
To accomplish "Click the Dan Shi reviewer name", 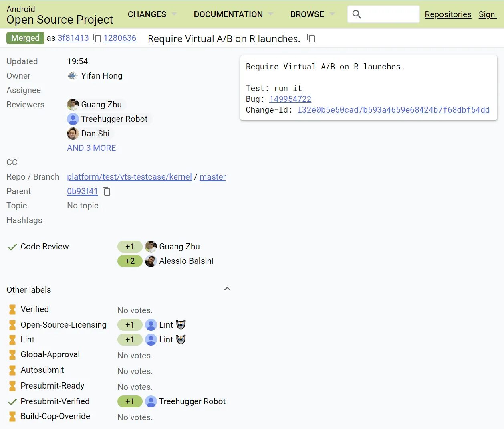I will [95, 134].
